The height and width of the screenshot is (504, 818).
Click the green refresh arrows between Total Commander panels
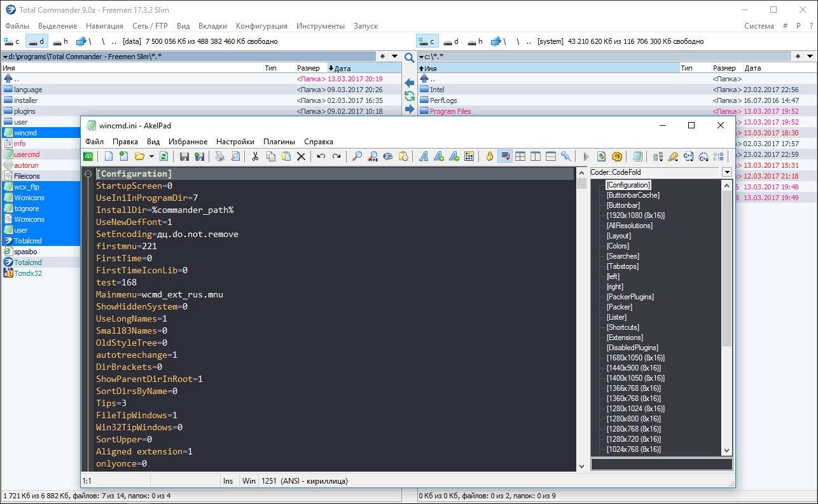(x=410, y=96)
